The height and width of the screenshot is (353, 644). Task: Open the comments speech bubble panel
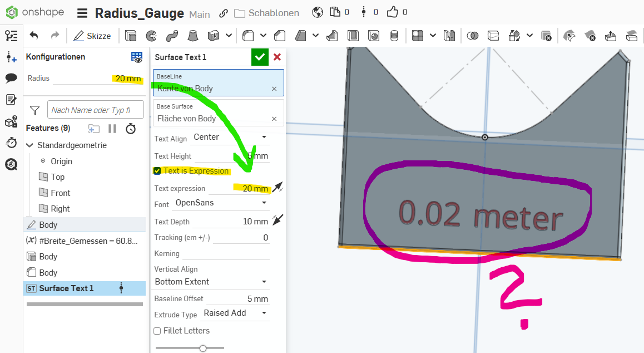click(11, 78)
